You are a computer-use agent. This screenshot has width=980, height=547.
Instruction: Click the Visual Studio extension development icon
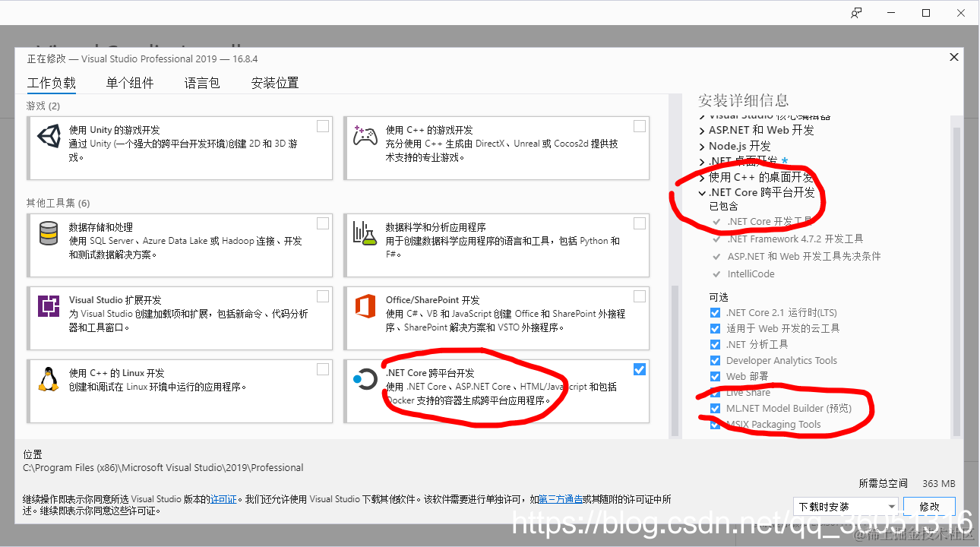point(49,306)
